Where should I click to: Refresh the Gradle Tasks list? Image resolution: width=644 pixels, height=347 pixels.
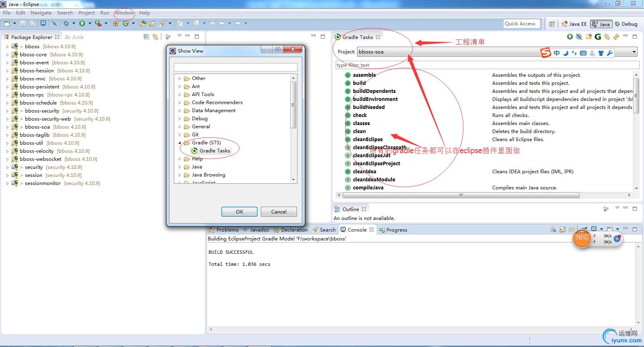[x=616, y=37]
